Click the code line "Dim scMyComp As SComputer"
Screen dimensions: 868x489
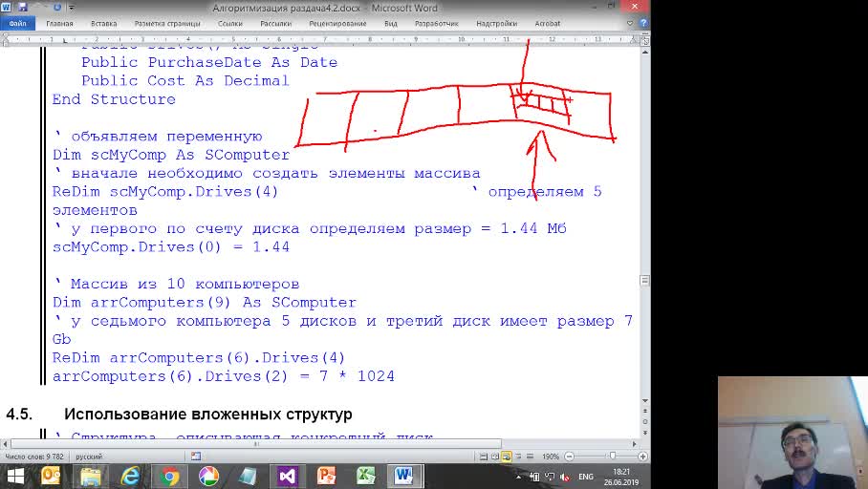coord(171,155)
